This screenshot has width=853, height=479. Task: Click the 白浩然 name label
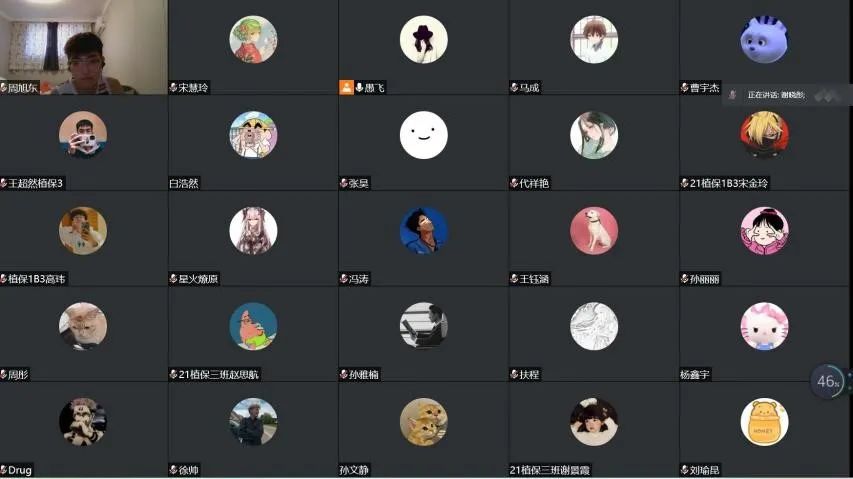[x=184, y=183]
